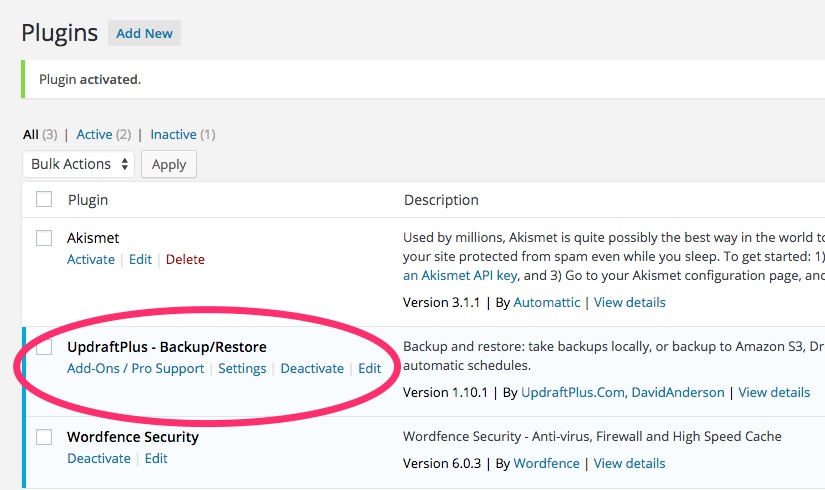
Task: Click the 'Plugin activated.' notice text
Action: (90, 79)
